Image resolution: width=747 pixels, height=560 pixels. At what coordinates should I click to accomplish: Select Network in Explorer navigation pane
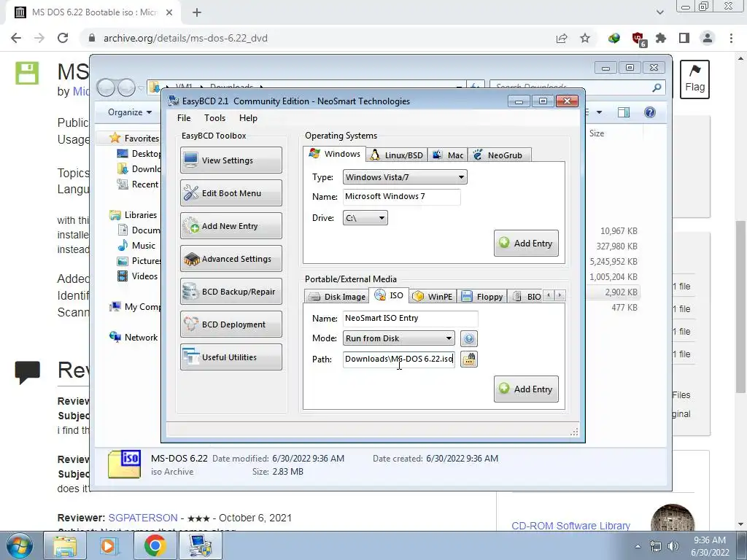(x=133, y=337)
